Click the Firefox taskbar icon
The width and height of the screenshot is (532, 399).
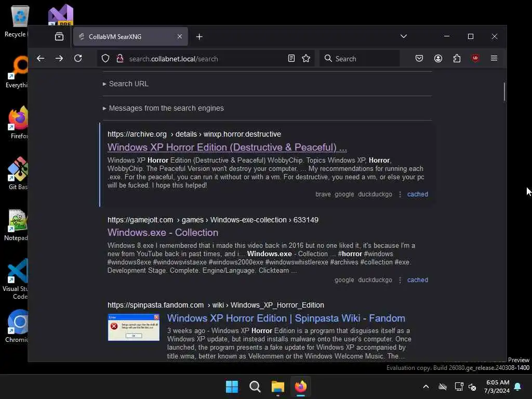click(x=301, y=387)
